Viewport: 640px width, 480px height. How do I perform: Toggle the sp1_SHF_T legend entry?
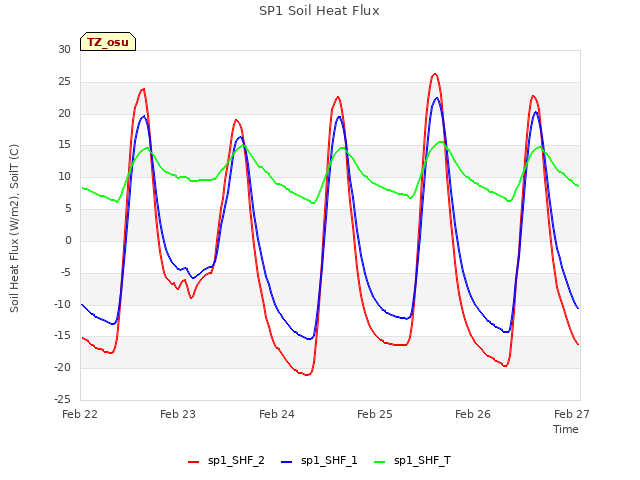click(x=412, y=461)
